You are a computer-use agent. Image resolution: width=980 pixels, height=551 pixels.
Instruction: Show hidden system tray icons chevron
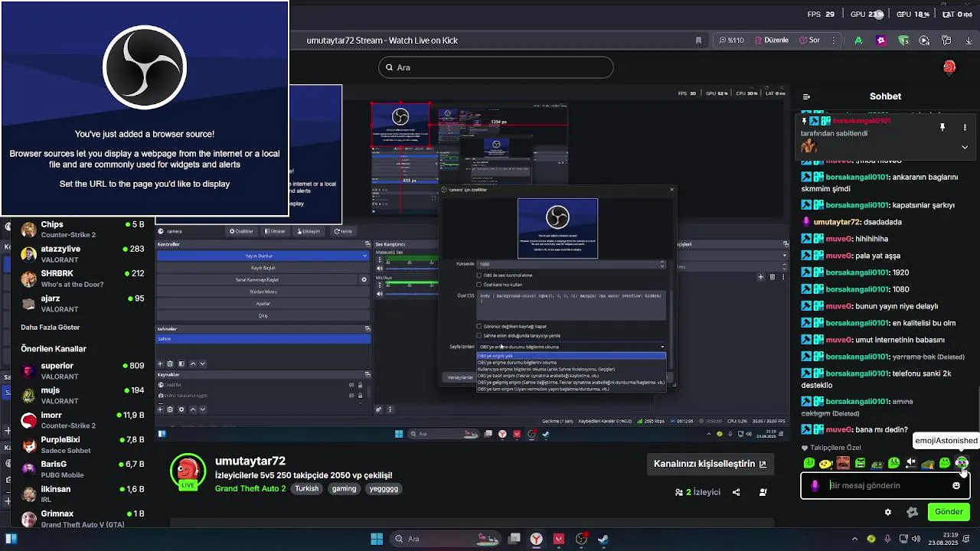point(854,539)
